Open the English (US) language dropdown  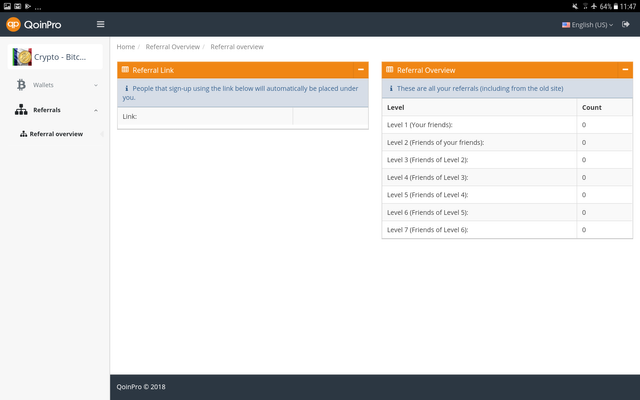point(587,25)
